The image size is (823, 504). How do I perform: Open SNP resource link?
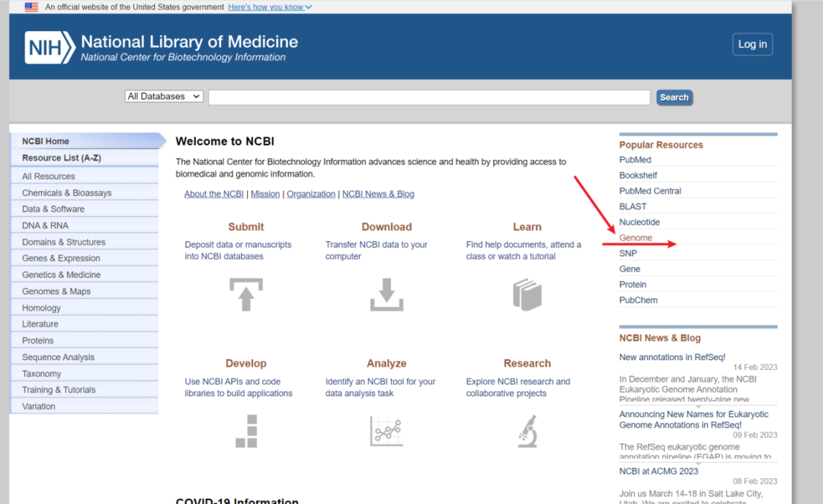[628, 254]
